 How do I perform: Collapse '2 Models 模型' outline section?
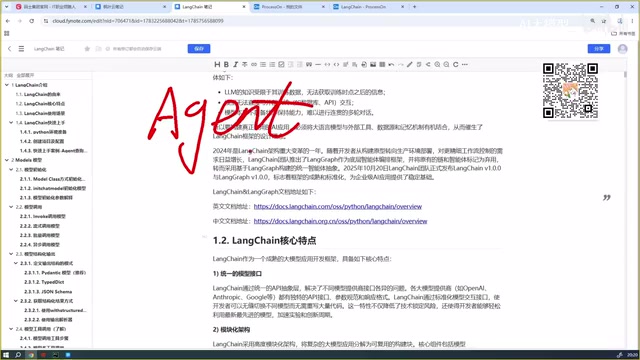(7, 160)
